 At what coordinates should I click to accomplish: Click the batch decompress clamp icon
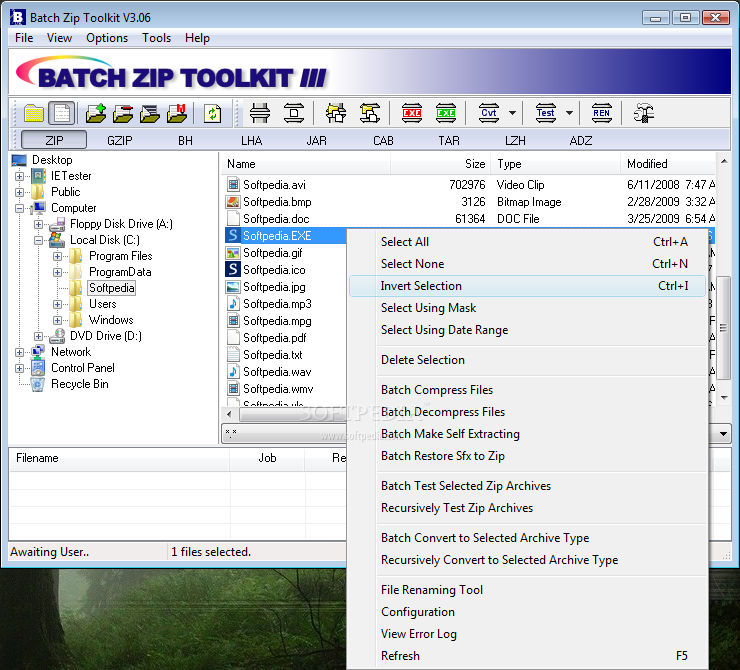pos(294,113)
